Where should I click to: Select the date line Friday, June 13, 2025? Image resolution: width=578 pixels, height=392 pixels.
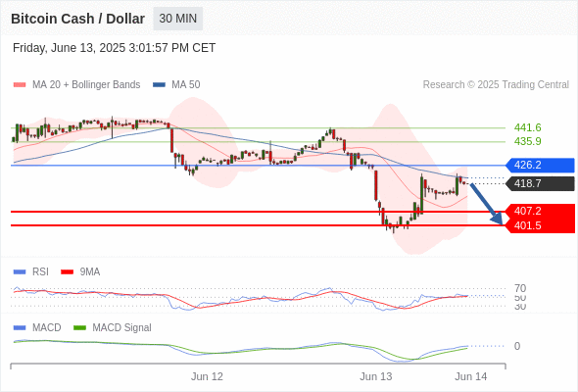click(x=114, y=48)
